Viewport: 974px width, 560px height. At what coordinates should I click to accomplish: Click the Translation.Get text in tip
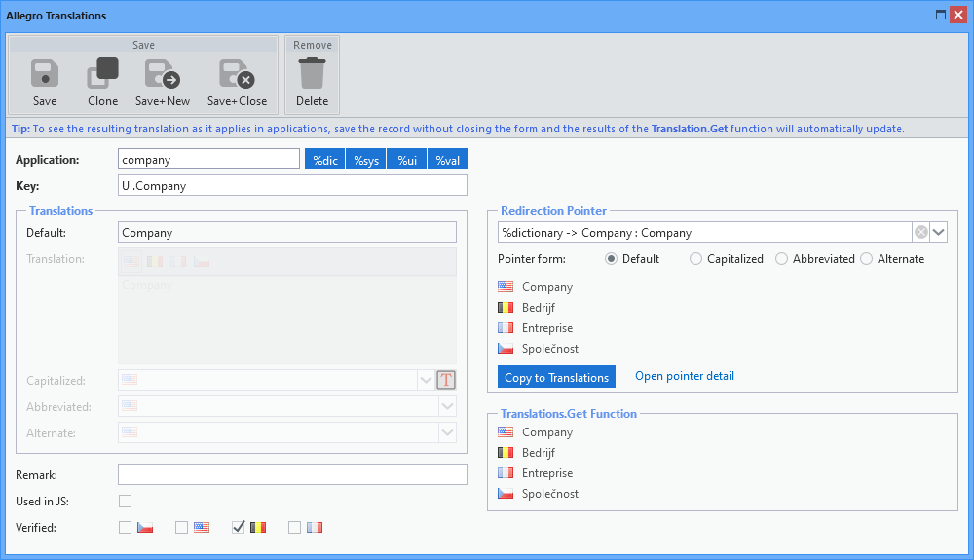pyautogui.click(x=689, y=129)
